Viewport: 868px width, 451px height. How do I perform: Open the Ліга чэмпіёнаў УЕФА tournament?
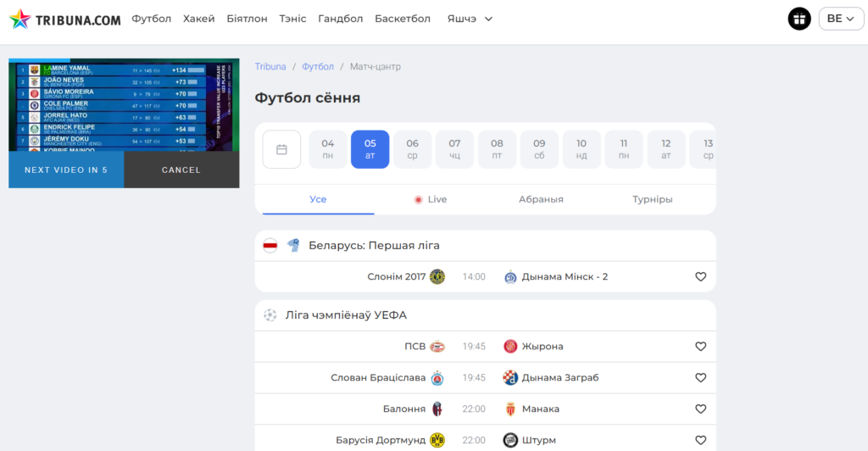tap(346, 315)
